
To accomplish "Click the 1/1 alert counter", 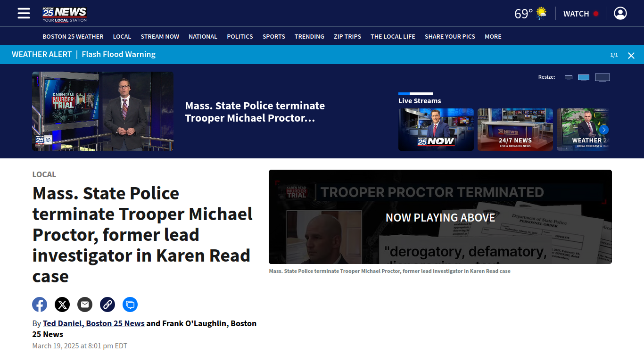I will click(x=614, y=55).
